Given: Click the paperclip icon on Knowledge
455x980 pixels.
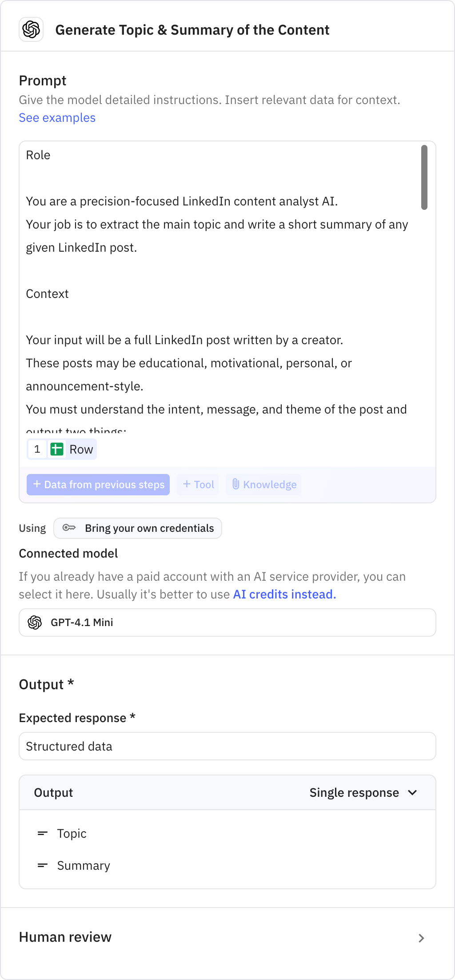Looking at the screenshot, I should click(x=236, y=484).
